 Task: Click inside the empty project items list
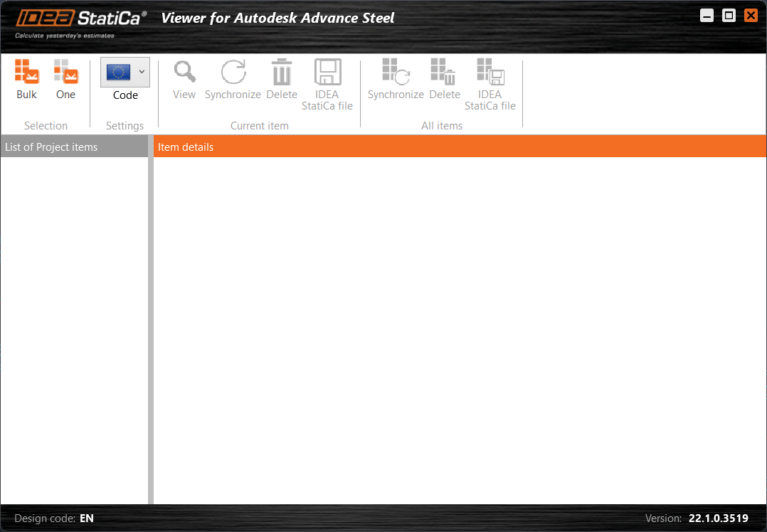pyautogui.click(x=74, y=320)
